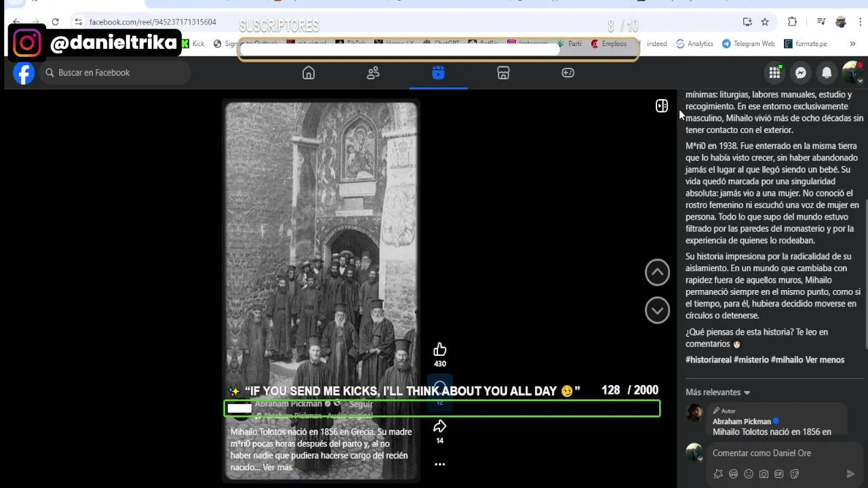Open the formate.pe bookmark

click(x=806, y=43)
